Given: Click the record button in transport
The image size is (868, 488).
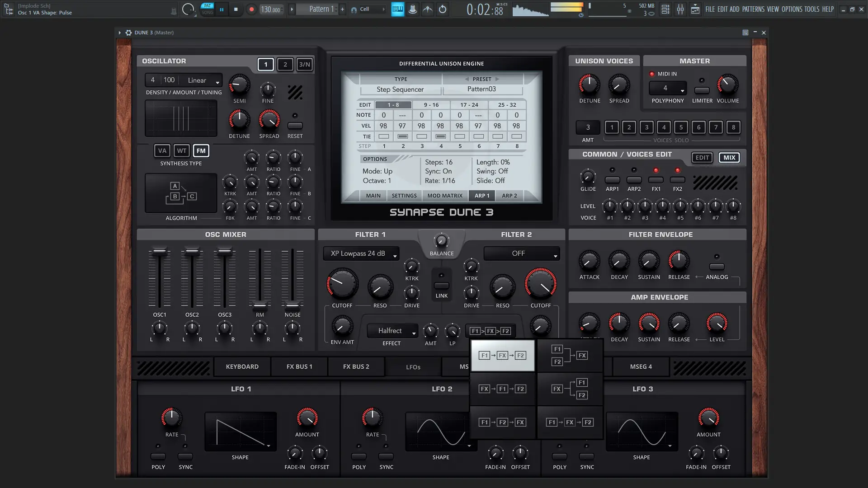Looking at the screenshot, I should pos(252,9).
